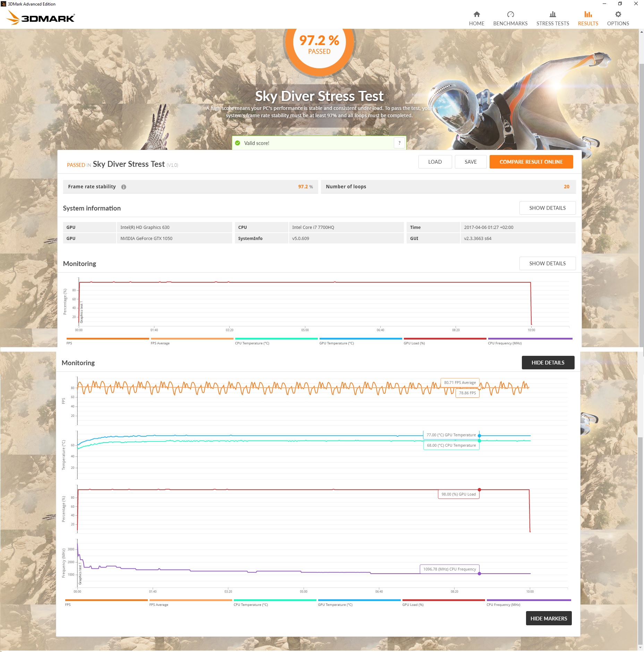The width and height of the screenshot is (644, 652).
Task: Click the 1096.78 MHz CPU Frequency tooltip
Action: click(449, 569)
